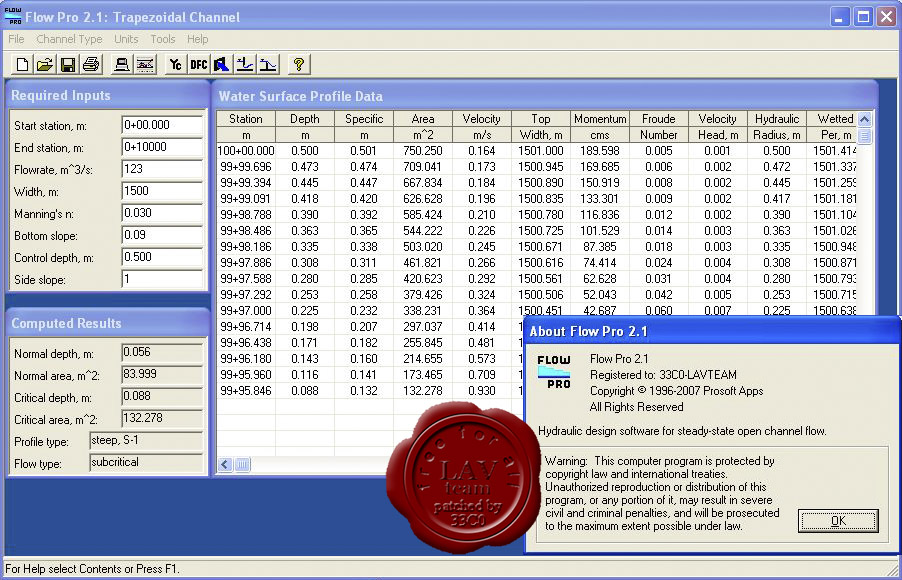This screenshot has height=580, width=902.
Task: Open the Channel Type menu
Action: click(x=69, y=39)
